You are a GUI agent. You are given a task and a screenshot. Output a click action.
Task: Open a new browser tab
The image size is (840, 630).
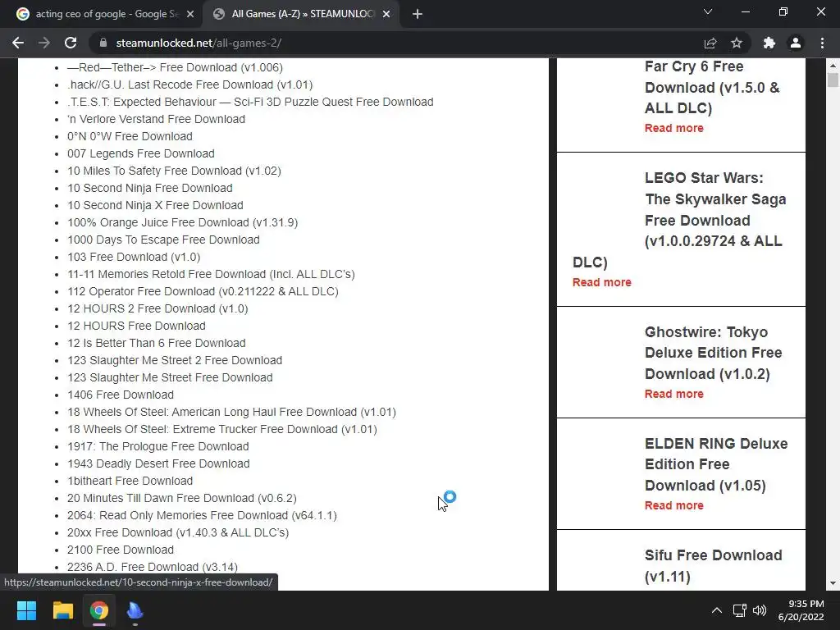pos(418,14)
